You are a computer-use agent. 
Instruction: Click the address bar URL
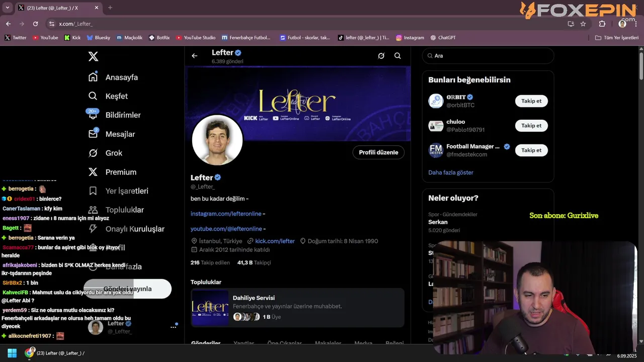(x=75, y=24)
